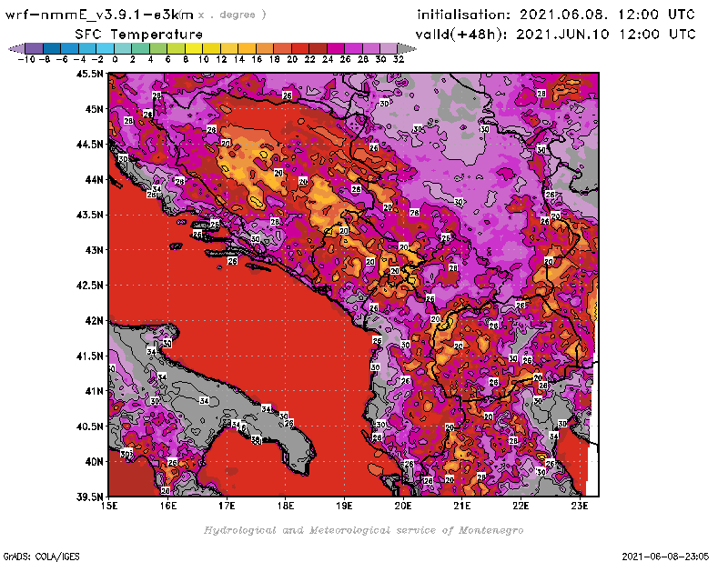Viewport: 728px width, 562px height.
Task: Click the latitude label '40.5N'
Action: tap(89, 427)
